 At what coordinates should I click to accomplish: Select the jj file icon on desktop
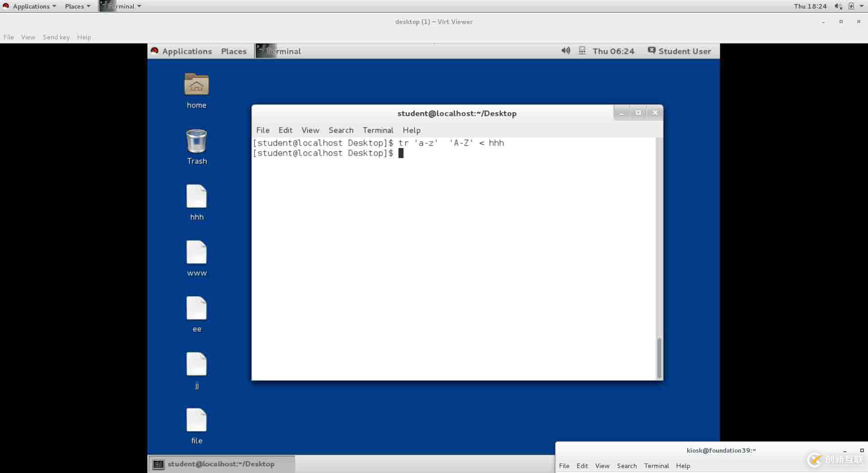click(196, 365)
